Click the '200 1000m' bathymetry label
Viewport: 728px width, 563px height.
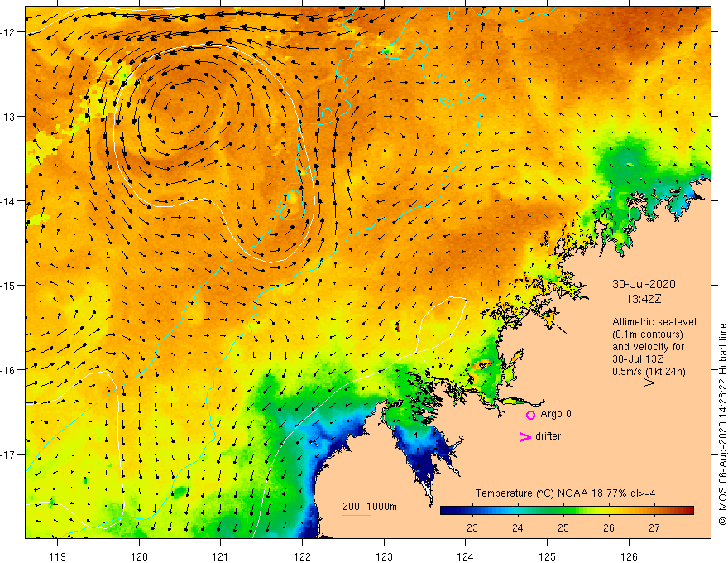pyautogui.click(x=370, y=507)
